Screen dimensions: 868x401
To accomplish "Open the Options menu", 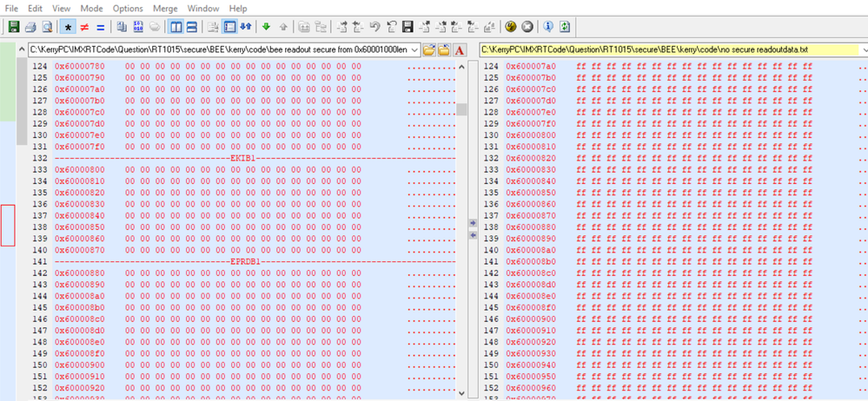I will pyautogui.click(x=128, y=9).
